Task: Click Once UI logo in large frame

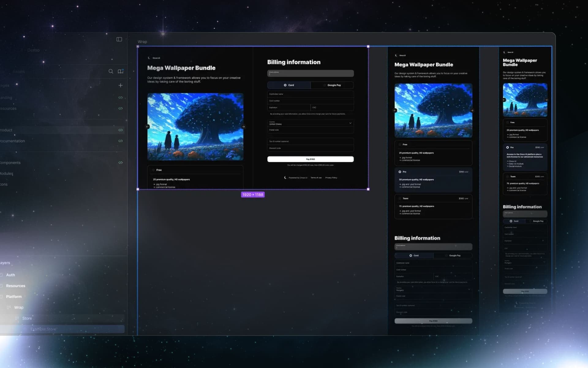Action: pyautogui.click(x=154, y=58)
